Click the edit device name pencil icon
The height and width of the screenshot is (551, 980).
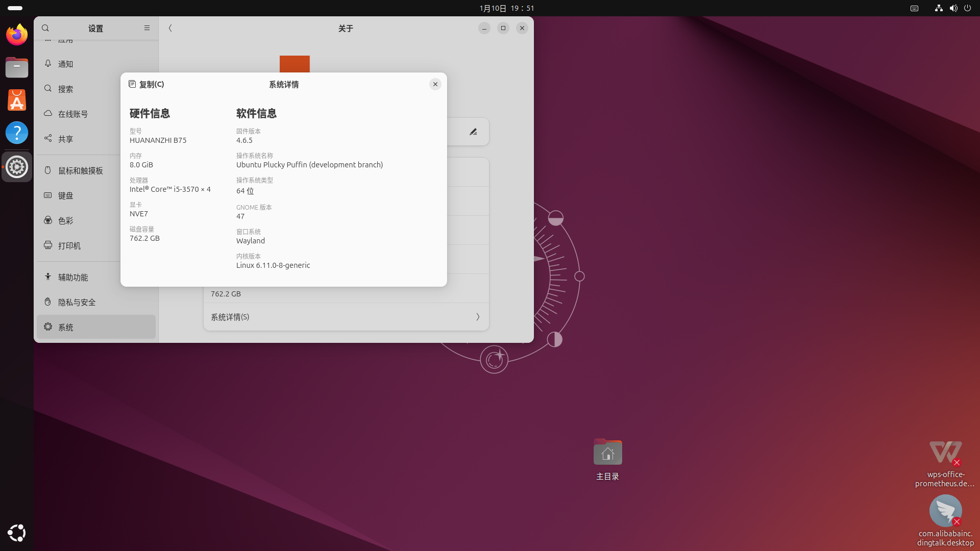(x=473, y=132)
